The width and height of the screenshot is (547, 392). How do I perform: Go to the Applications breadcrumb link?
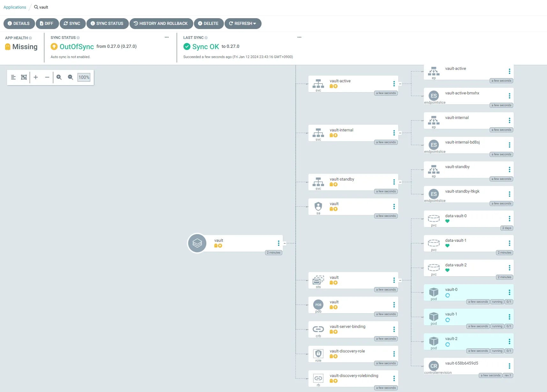click(15, 7)
